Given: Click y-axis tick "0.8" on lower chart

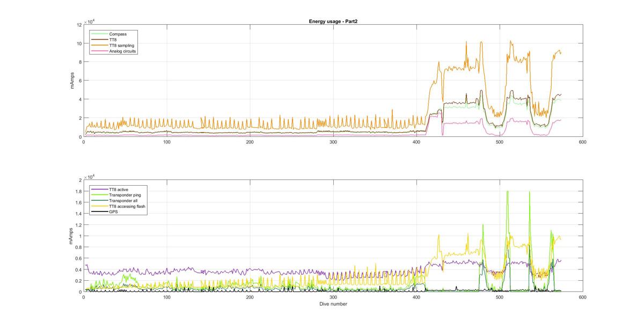Looking at the screenshot, I should coord(78,247).
